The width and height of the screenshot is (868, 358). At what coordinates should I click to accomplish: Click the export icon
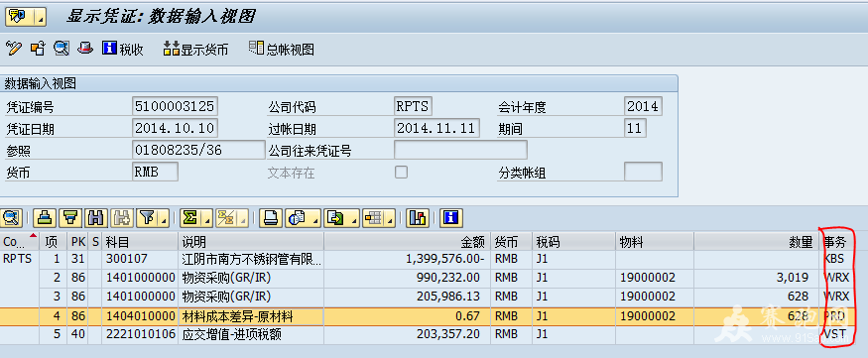[334, 218]
